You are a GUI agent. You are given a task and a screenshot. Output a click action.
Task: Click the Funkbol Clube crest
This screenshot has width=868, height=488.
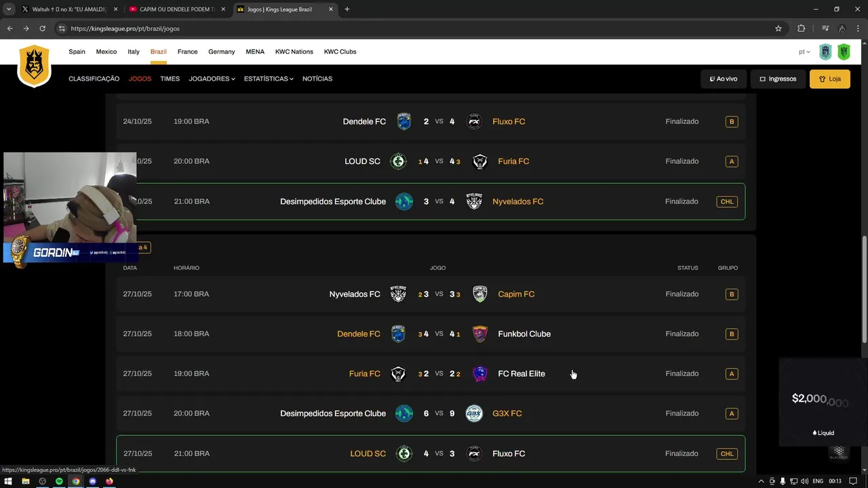click(479, 333)
